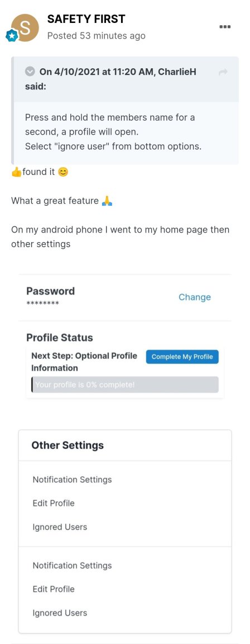The image size is (250, 644).
Task: Collapse the CharlieH quote with circle chevron
Action: pos(30,72)
